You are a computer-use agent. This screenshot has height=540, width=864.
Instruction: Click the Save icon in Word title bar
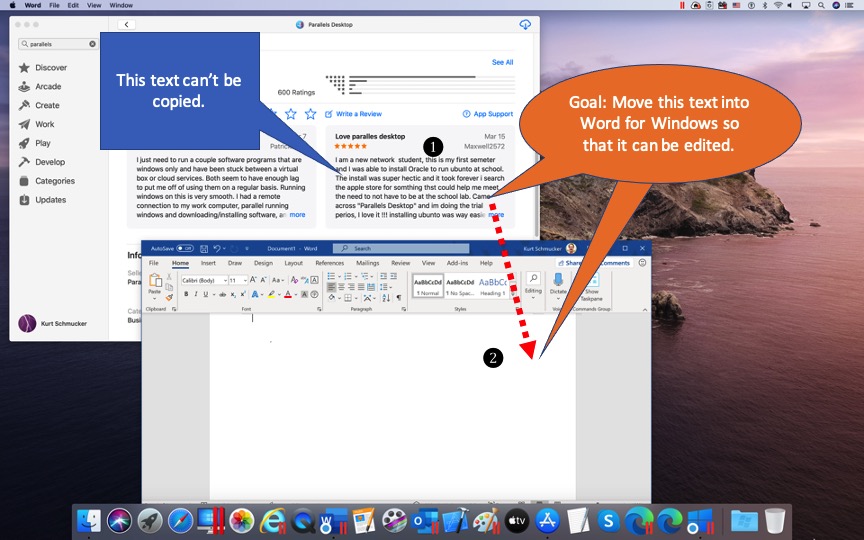click(x=204, y=249)
